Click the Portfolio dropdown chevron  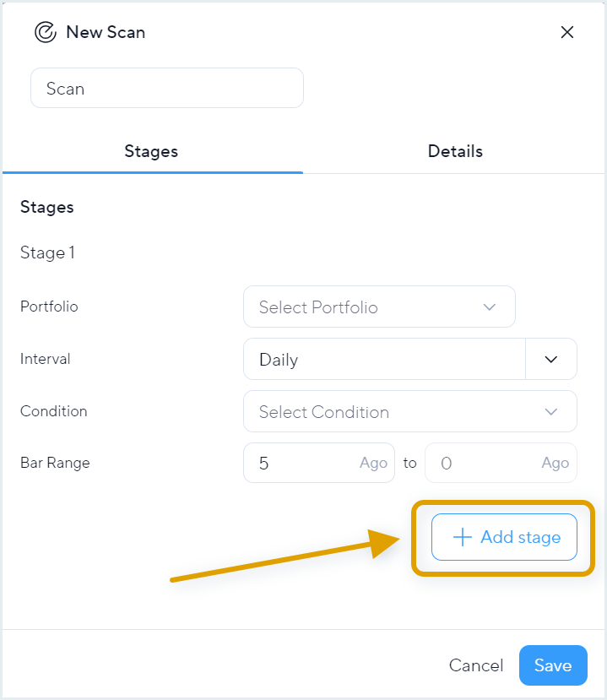pyautogui.click(x=490, y=307)
